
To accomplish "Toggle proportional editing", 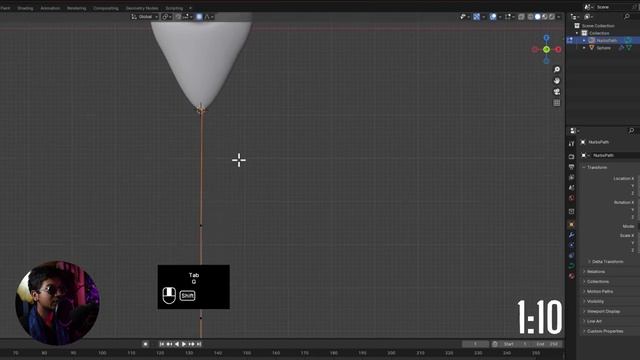I will [199, 17].
